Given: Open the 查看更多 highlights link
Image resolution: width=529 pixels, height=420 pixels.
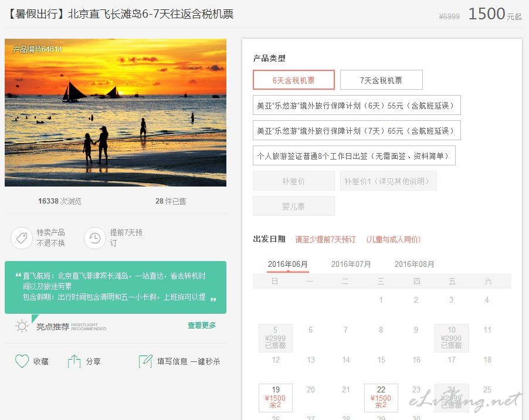Looking at the screenshot, I should click(x=201, y=325).
